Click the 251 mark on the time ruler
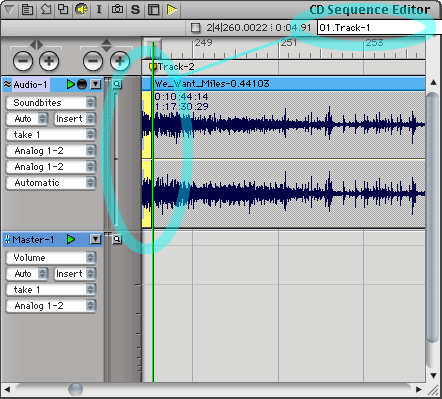This screenshot has height=399, width=442. tap(288, 43)
